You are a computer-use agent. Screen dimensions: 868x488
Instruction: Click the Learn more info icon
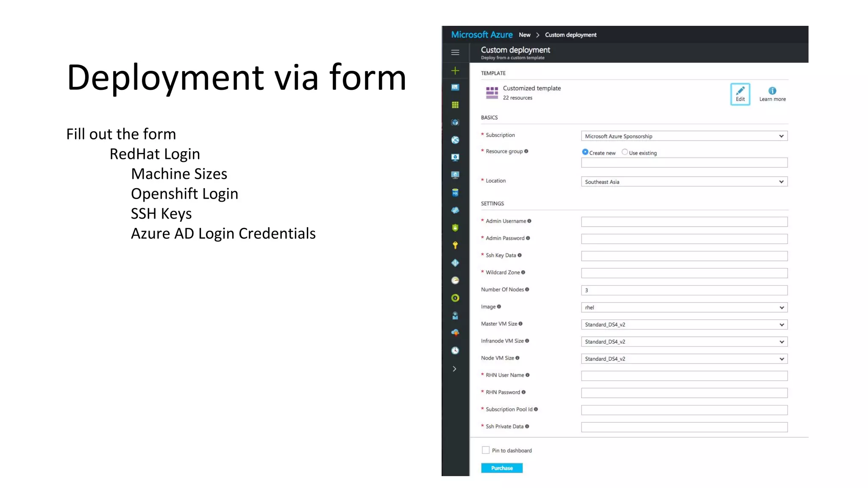(x=772, y=91)
